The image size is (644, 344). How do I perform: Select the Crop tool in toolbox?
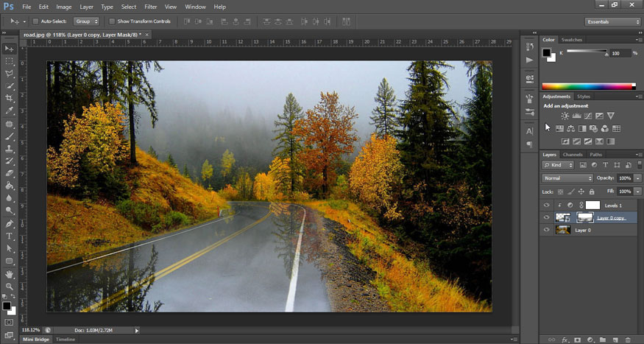(10, 99)
